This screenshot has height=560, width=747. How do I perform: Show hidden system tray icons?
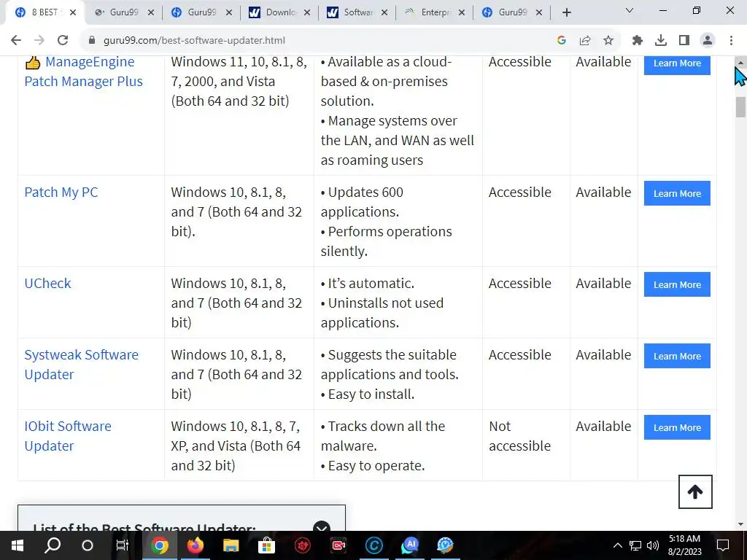click(617, 545)
